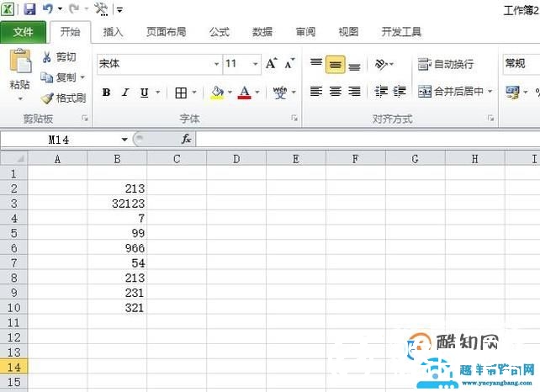Click the Decrease Font Size icon
The image size is (540, 392).
(289, 63)
